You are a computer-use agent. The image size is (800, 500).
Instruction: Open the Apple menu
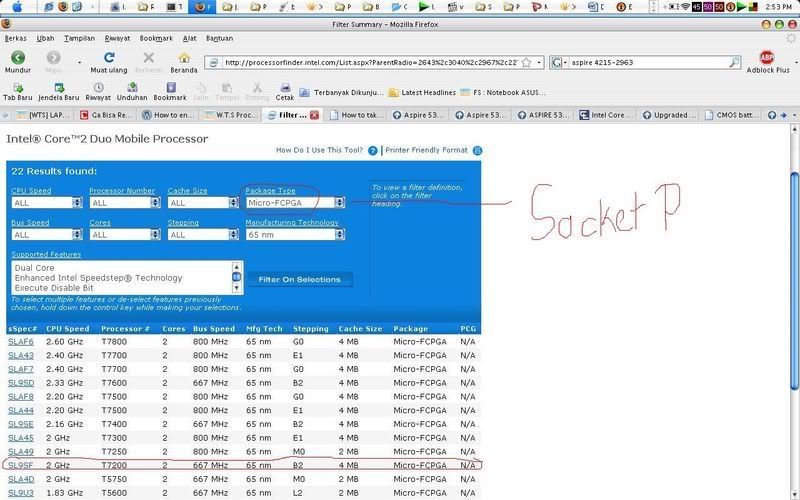[17, 7]
